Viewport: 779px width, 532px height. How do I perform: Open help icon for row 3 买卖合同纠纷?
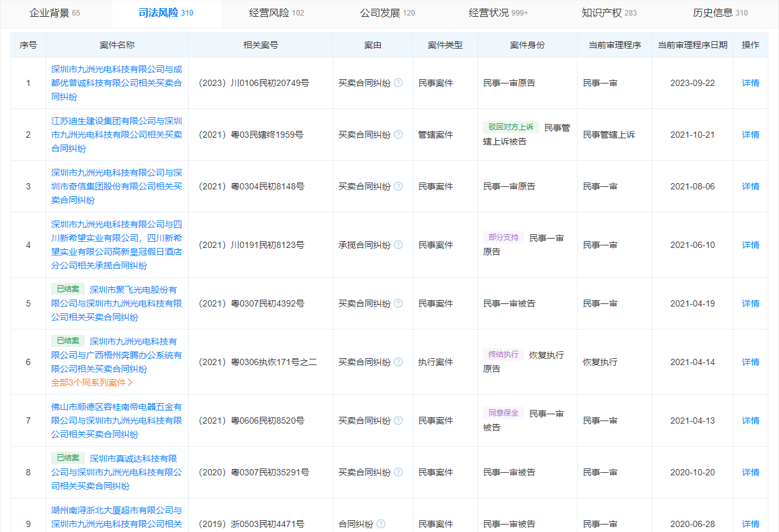[398, 186]
